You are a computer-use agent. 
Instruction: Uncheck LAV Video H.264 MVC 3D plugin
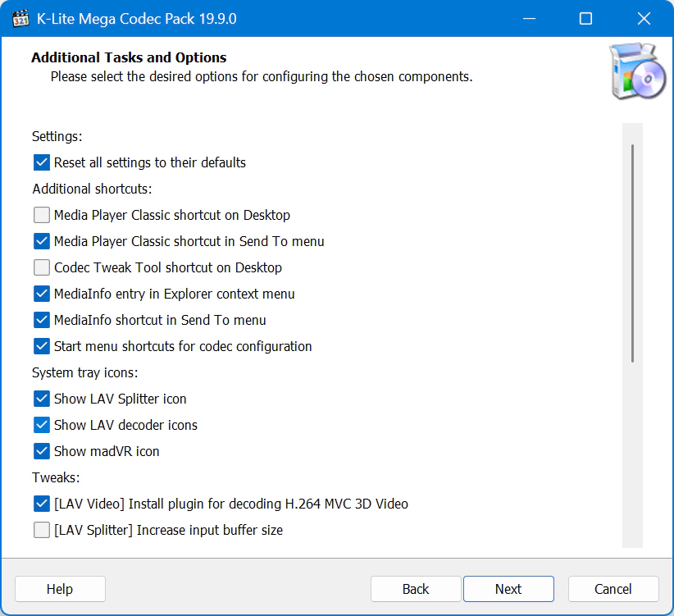42,504
